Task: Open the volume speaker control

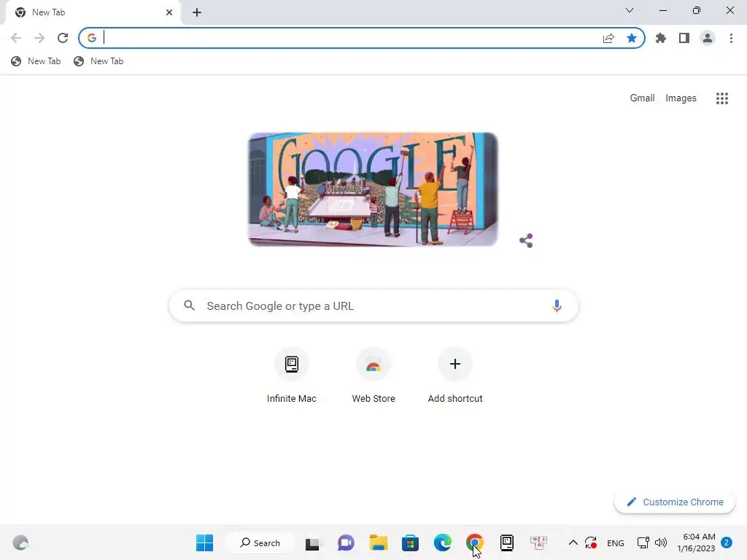Action: pyautogui.click(x=661, y=542)
